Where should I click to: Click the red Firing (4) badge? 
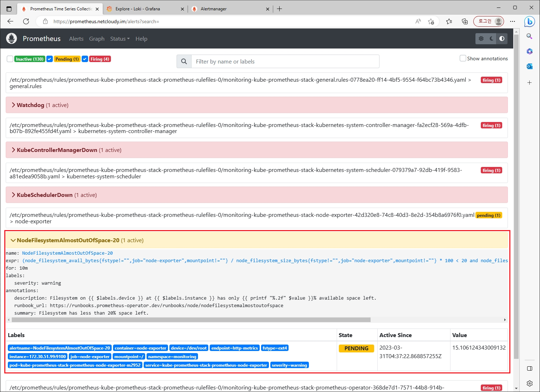100,59
